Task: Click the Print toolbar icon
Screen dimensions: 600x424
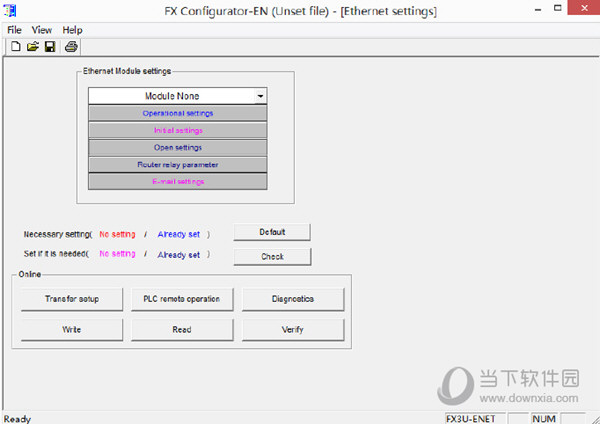Action: (x=71, y=47)
